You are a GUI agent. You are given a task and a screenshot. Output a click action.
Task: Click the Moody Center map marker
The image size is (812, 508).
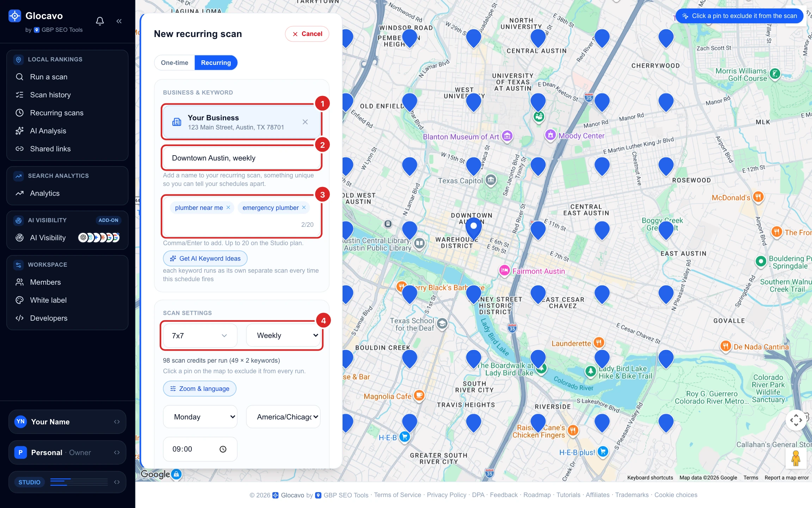(550, 135)
